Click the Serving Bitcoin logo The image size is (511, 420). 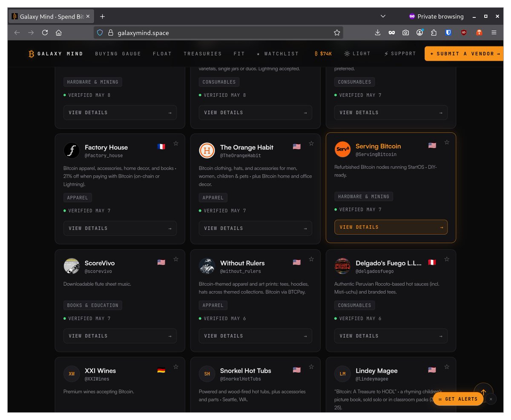342,149
